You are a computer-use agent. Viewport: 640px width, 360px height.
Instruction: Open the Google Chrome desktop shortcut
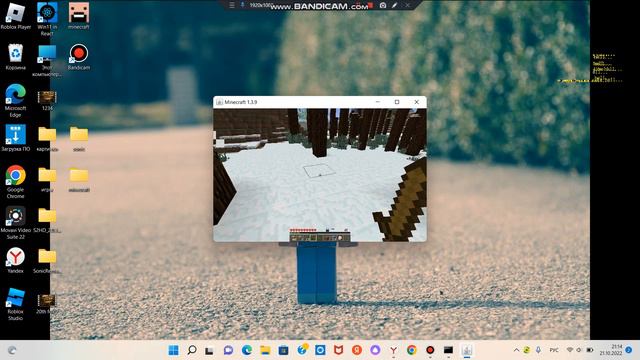16,182
